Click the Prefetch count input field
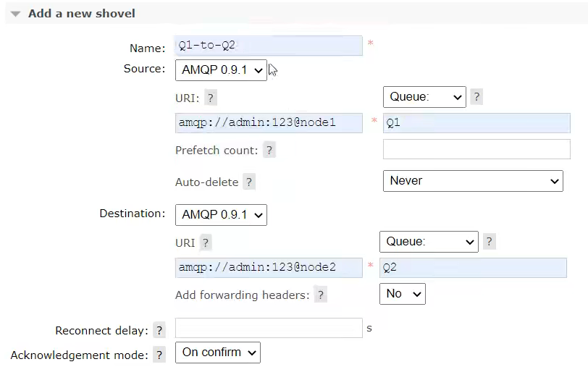 [476, 149]
